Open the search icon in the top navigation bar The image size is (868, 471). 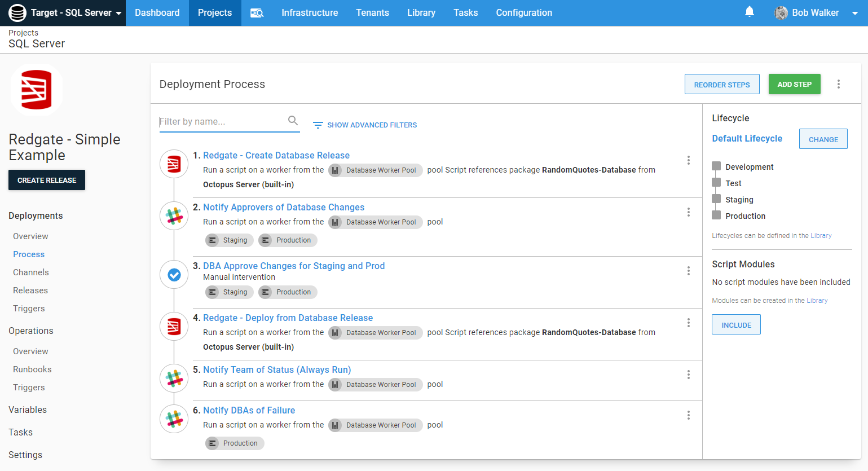coord(257,12)
